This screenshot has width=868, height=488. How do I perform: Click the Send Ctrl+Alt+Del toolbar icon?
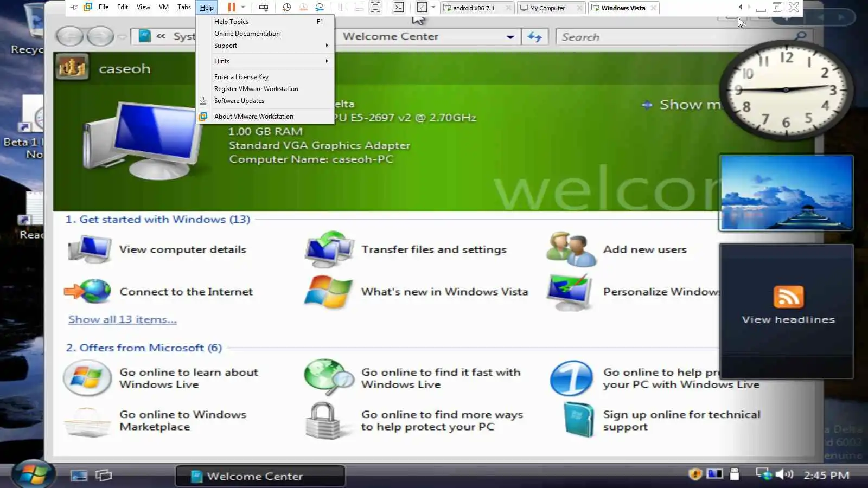click(264, 8)
